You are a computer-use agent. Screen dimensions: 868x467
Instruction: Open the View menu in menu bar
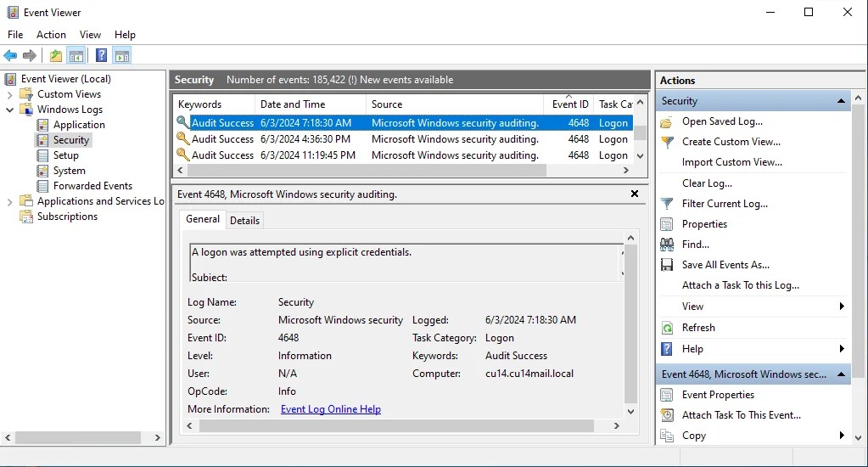click(90, 34)
